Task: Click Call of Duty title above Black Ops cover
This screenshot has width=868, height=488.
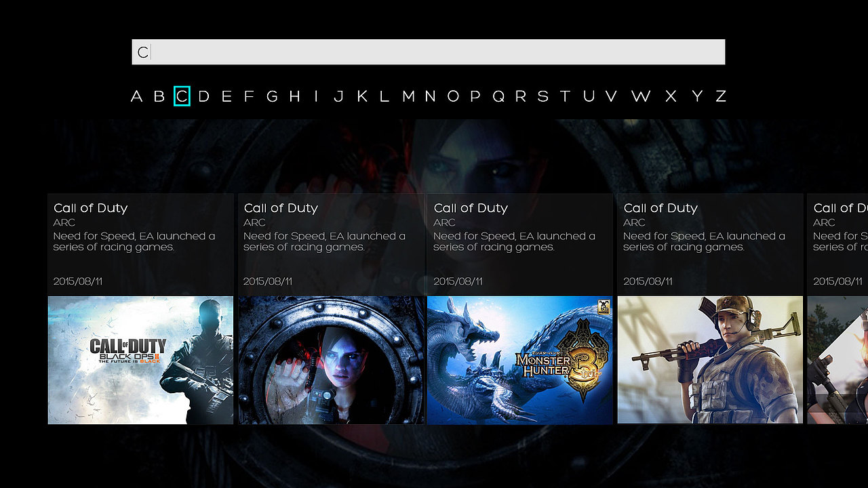Action: tap(91, 208)
